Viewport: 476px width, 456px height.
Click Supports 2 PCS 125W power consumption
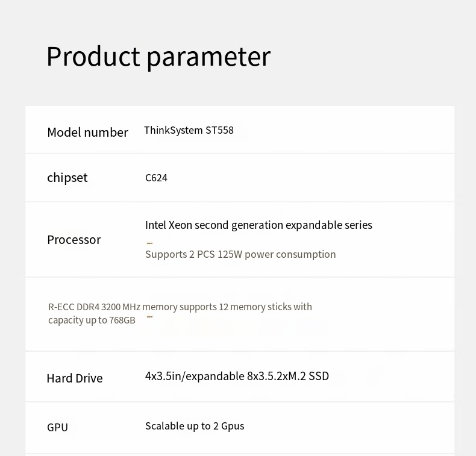(240, 254)
